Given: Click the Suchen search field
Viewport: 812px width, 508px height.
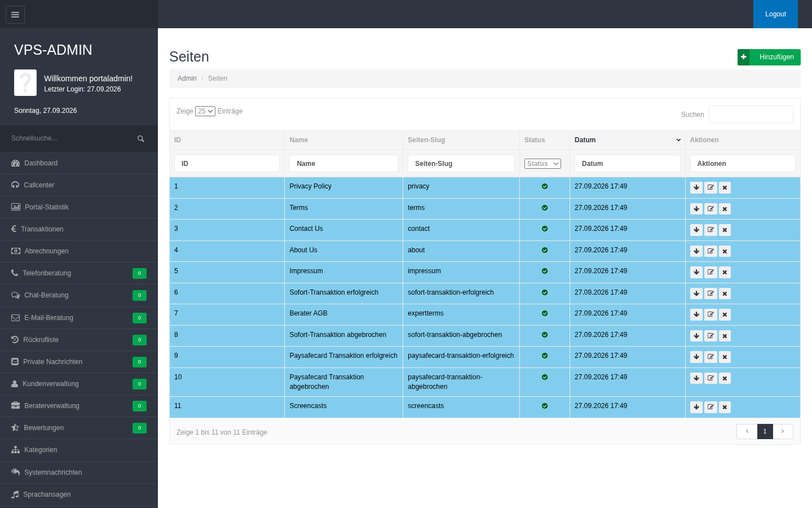Looking at the screenshot, I should [x=751, y=114].
